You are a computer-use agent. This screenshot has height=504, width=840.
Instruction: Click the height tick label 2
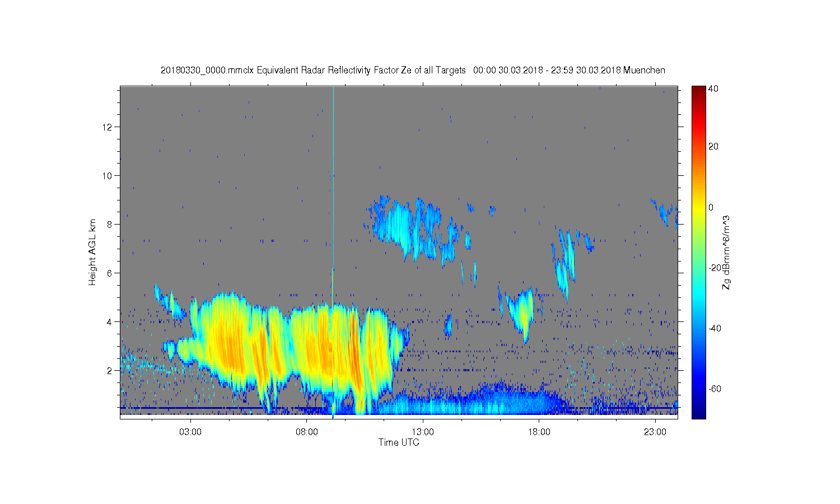click(x=110, y=371)
